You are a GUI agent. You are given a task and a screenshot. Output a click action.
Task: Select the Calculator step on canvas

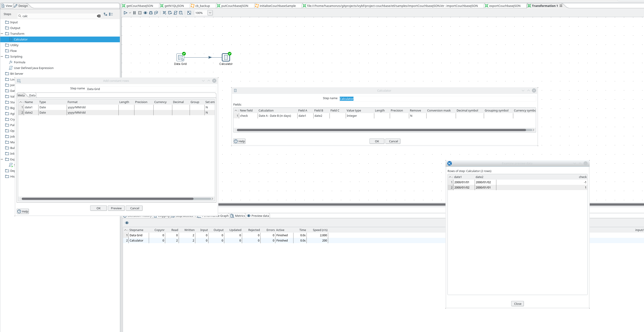226,58
